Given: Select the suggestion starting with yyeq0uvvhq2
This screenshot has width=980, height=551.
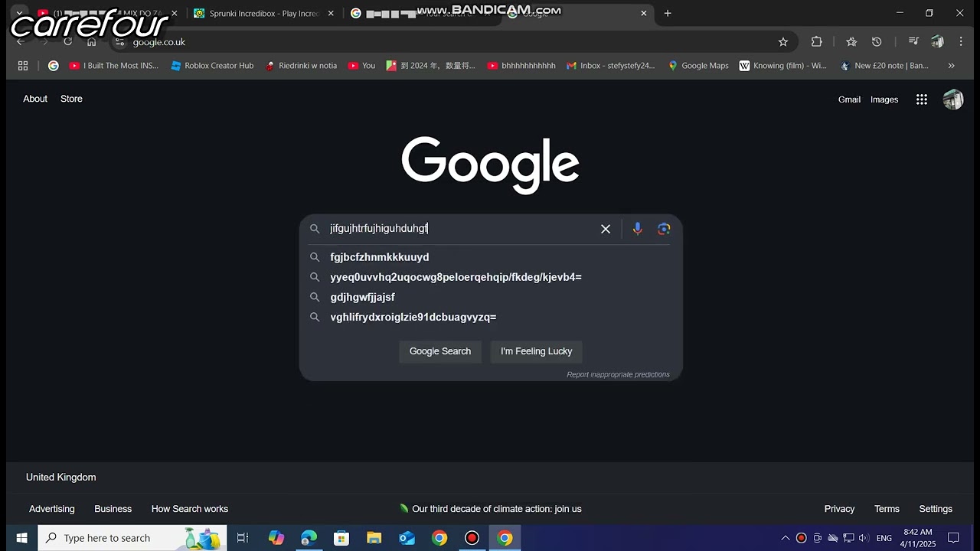Looking at the screenshot, I should click(x=491, y=277).
